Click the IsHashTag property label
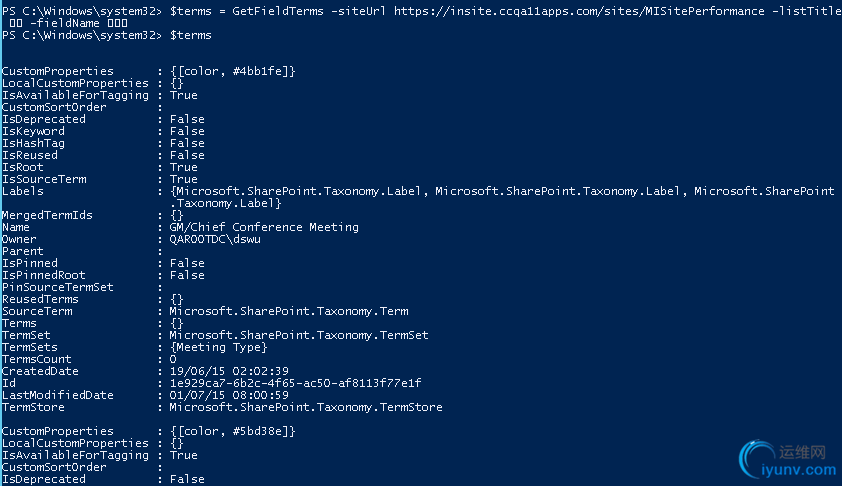Screen dimensions: 842x486 pos(34,143)
